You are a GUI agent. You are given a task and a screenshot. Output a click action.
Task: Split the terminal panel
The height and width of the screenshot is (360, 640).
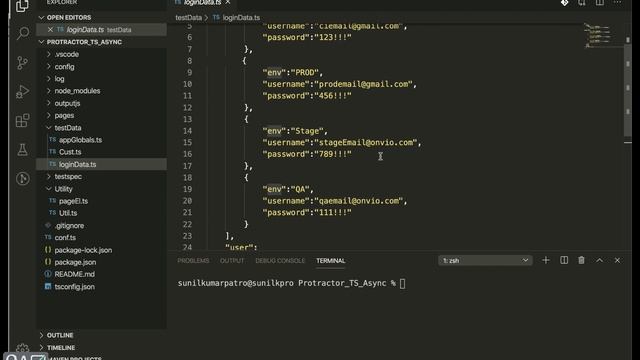point(564,260)
